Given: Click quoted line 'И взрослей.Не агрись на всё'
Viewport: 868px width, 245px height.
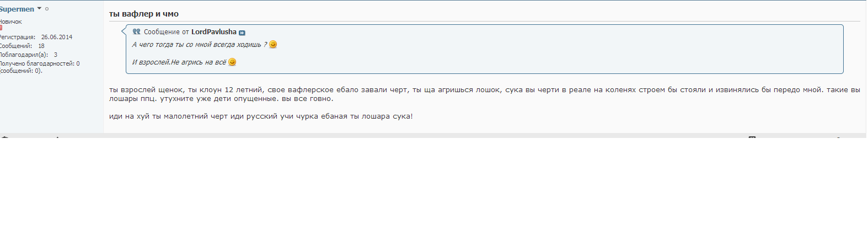Looking at the screenshot, I should pyautogui.click(x=179, y=62).
